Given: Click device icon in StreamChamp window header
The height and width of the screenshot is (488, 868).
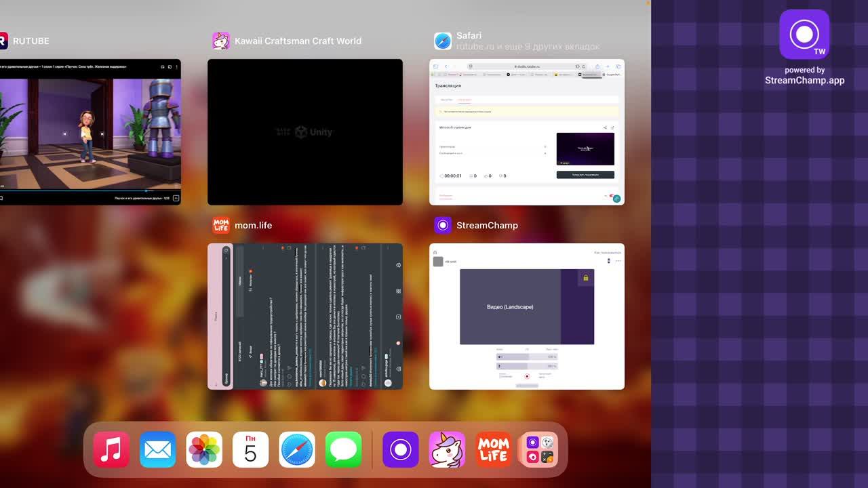Looking at the screenshot, I should click(x=609, y=261).
